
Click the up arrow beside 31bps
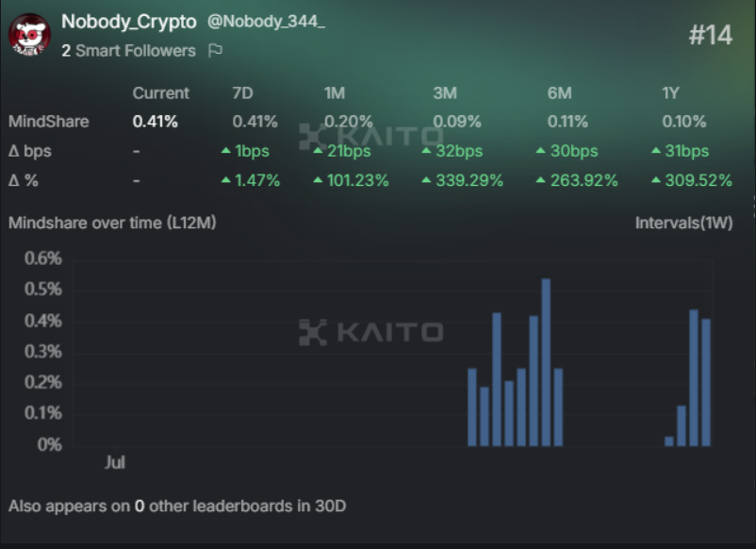656,151
